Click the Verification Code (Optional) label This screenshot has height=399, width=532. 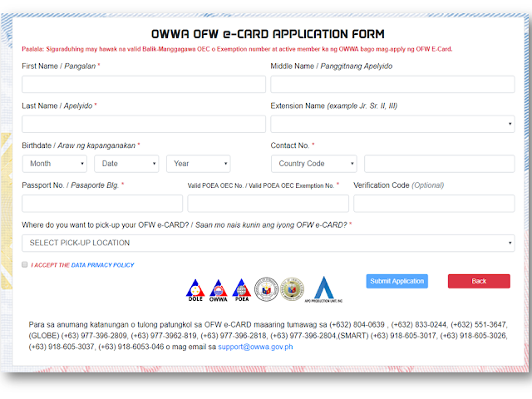(x=399, y=185)
